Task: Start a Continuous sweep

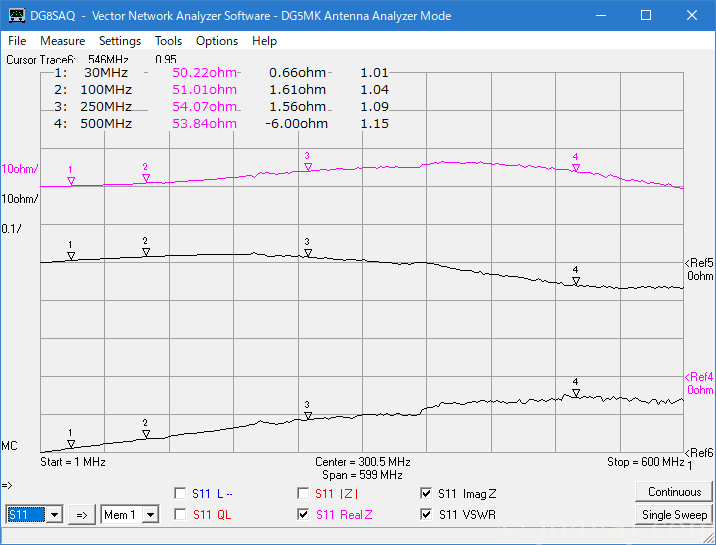Action: tap(674, 492)
